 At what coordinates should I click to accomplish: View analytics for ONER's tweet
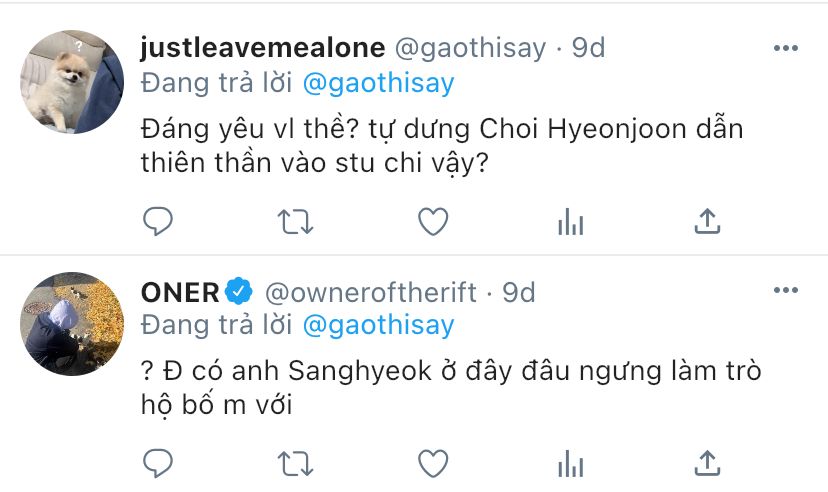(x=570, y=464)
